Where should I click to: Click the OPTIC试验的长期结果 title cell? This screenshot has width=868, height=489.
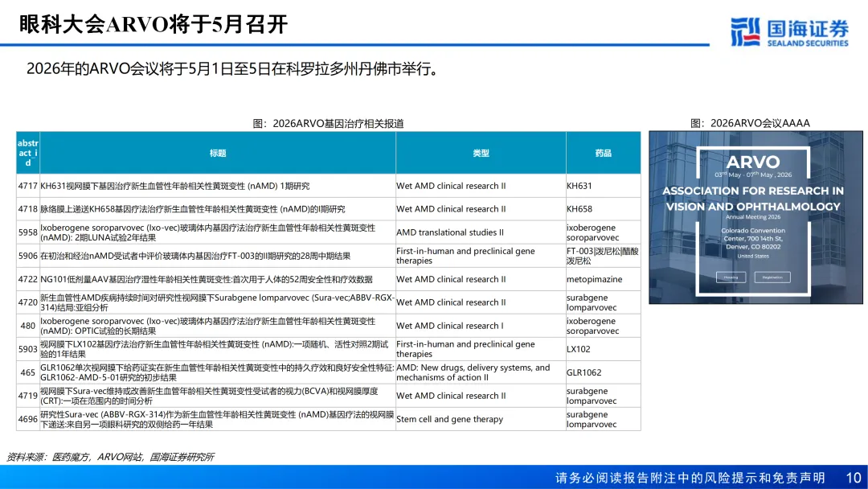coord(218,326)
